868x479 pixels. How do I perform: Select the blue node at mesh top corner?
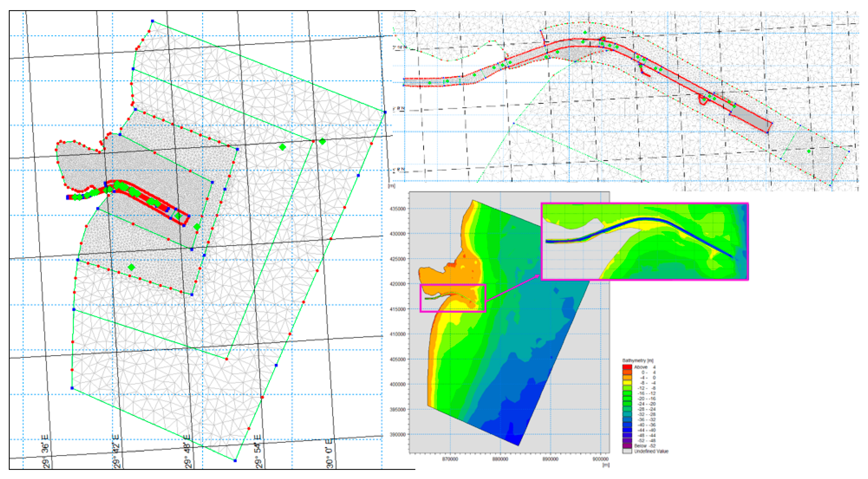click(x=152, y=21)
